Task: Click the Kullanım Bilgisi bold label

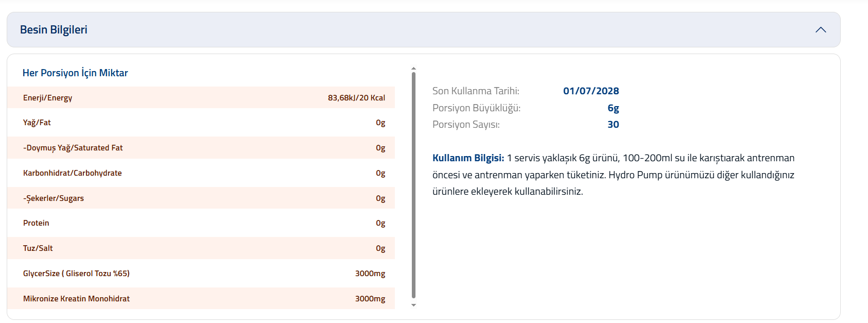Action: tap(468, 158)
